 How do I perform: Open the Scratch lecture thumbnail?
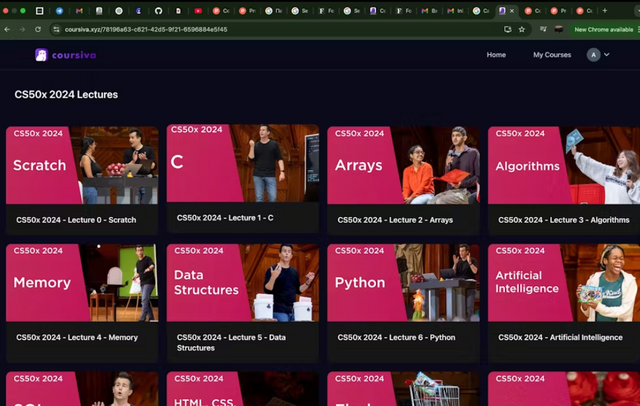point(82,165)
